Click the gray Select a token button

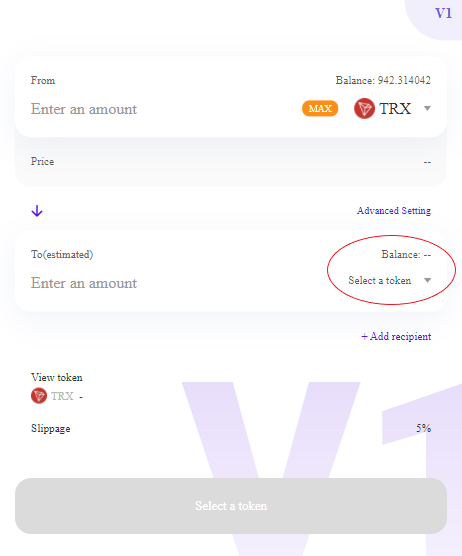[x=231, y=506]
